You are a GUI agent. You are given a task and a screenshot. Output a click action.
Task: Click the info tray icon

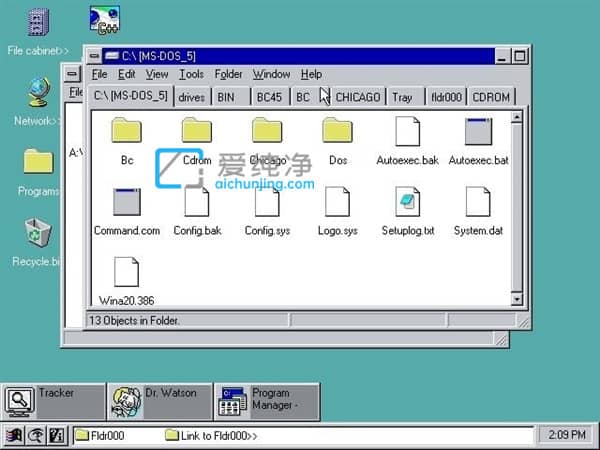(x=57, y=435)
